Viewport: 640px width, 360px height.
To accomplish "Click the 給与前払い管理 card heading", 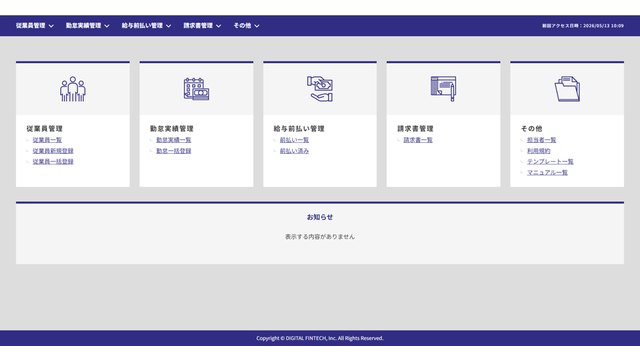I will click(299, 129).
